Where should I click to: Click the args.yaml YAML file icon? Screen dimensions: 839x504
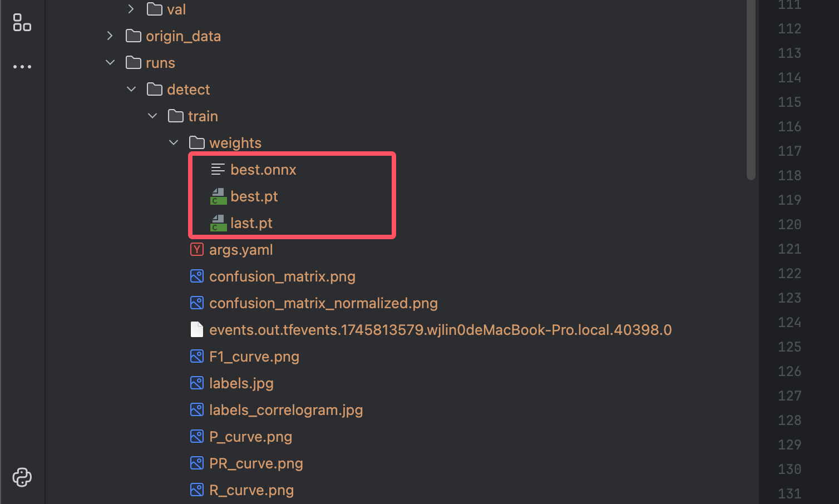(x=196, y=249)
